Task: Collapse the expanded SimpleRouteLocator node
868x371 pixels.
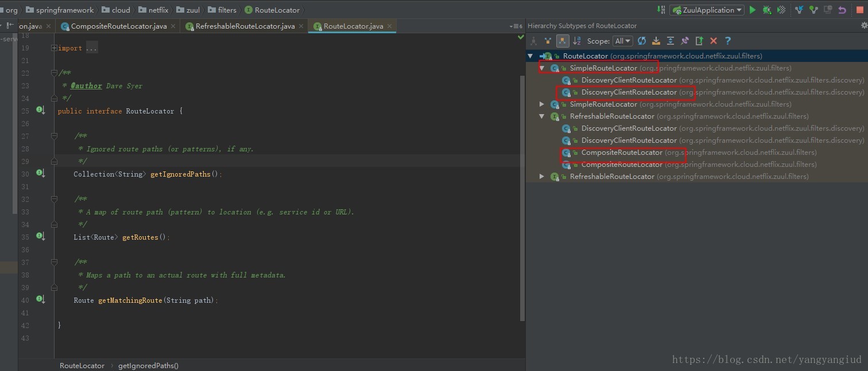Action: point(542,68)
